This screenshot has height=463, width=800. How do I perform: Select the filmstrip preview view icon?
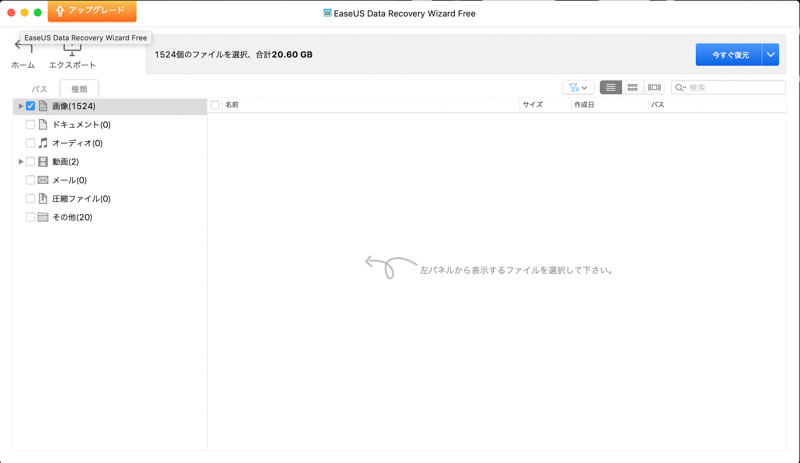654,88
